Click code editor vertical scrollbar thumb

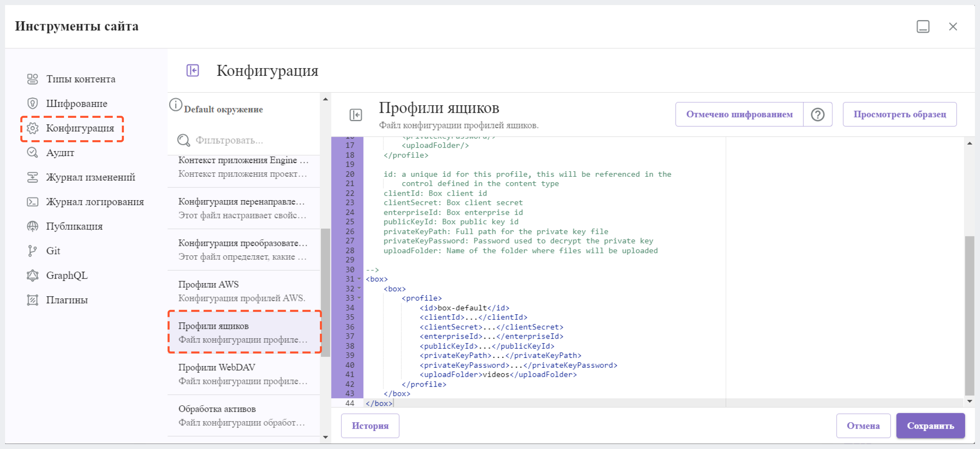click(x=970, y=316)
